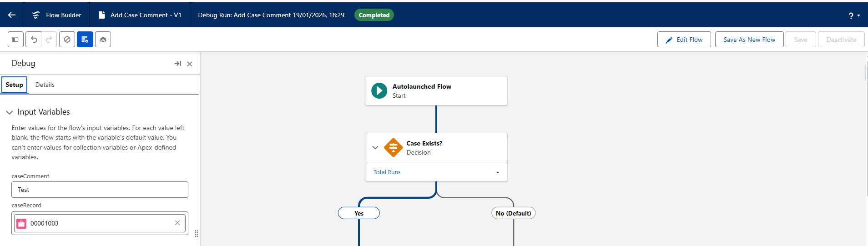Viewport: 868px width, 246px height.
Task: Collapse the Case Exists? node chevron
Action: 375,148
